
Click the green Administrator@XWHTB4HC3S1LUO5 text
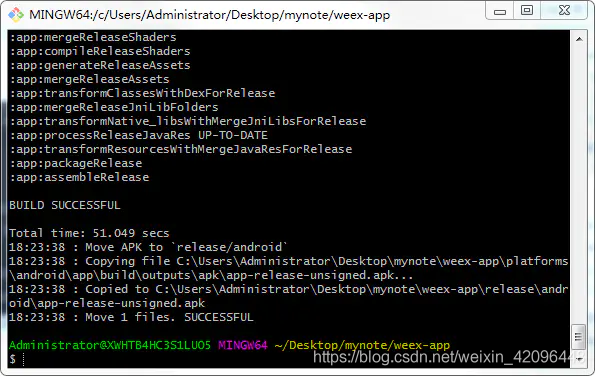[110, 345]
